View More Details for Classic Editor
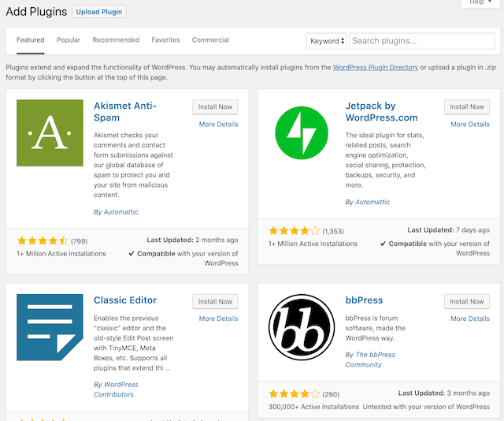The width and height of the screenshot is (504, 421). point(219,319)
